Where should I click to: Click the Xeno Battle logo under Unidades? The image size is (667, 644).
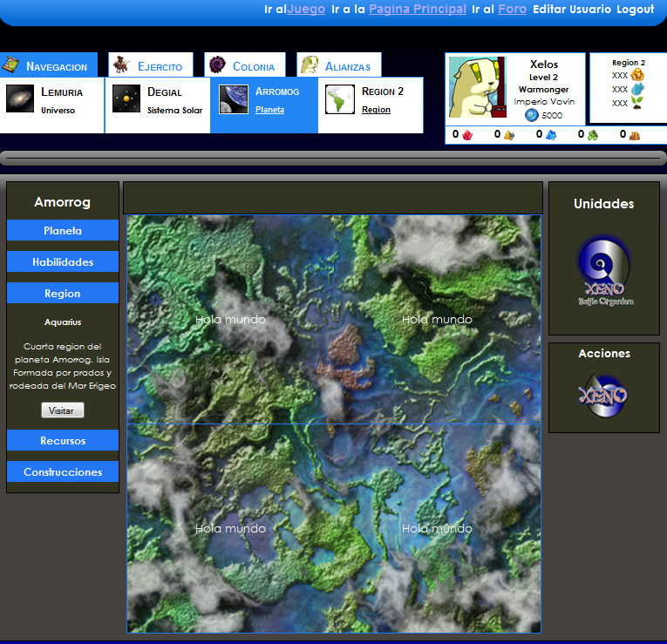603,271
